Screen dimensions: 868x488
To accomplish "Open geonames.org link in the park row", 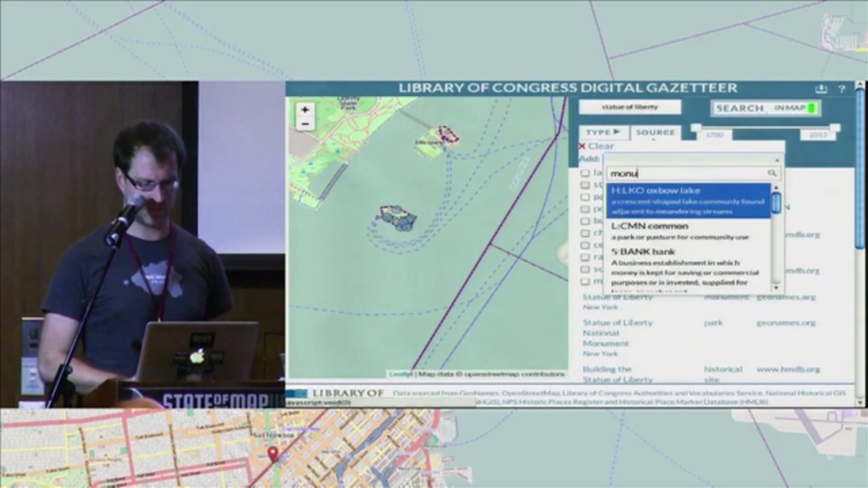I will [786, 322].
